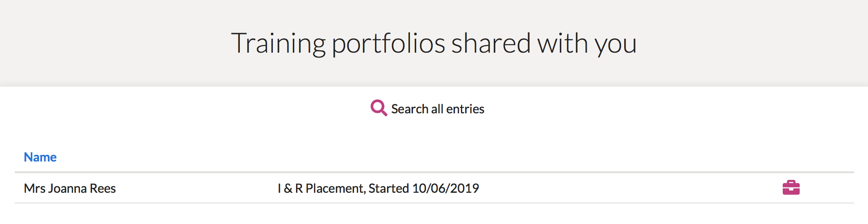Click the word entries in the search link
The height and width of the screenshot is (224, 868).
465,109
